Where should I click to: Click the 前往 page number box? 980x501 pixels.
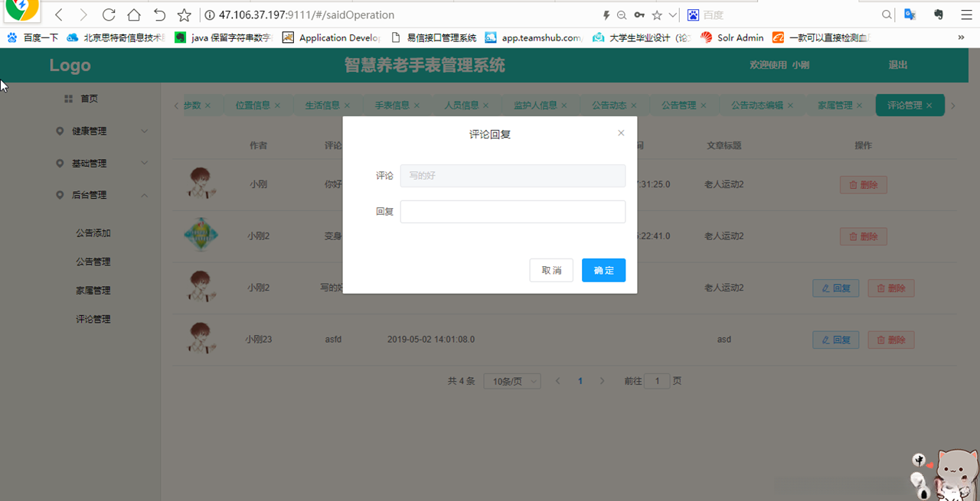[x=657, y=381]
